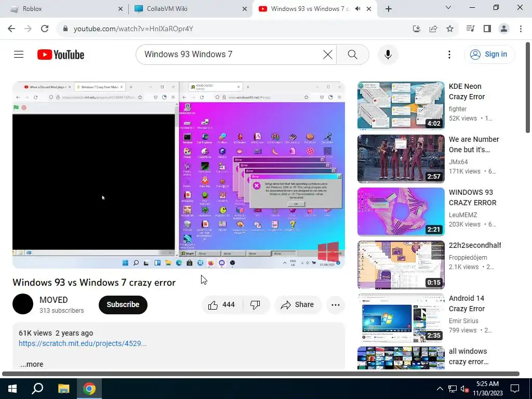The width and height of the screenshot is (532, 399).
Task: Open the muted volume tray icon
Action: pos(464,389)
